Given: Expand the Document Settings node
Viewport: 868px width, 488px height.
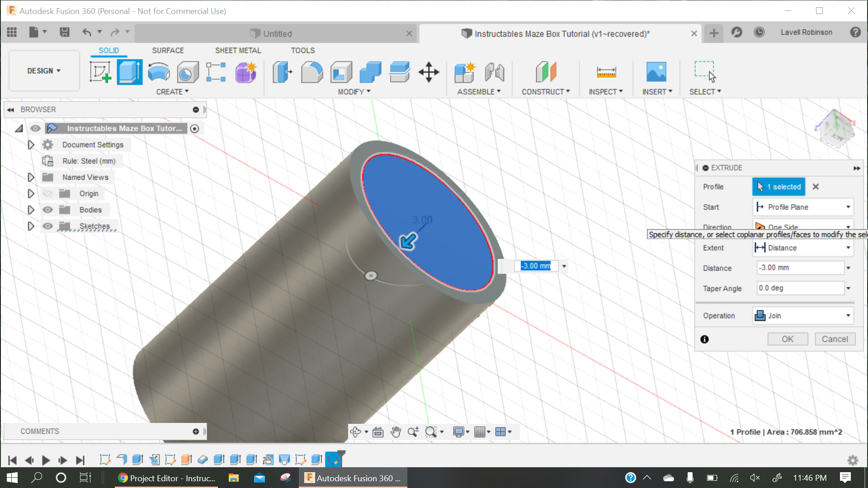Looking at the screenshot, I should tap(31, 145).
